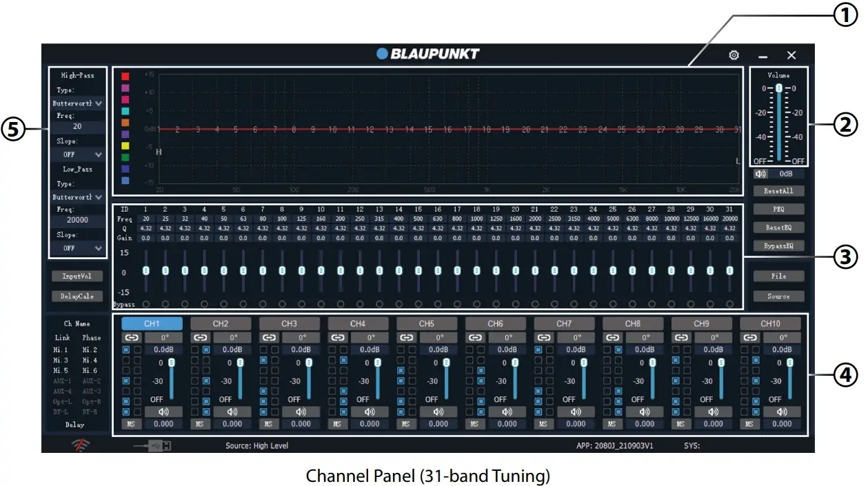Toggle the Hi.2 input checkbox for CH2

(x=206, y=350)
